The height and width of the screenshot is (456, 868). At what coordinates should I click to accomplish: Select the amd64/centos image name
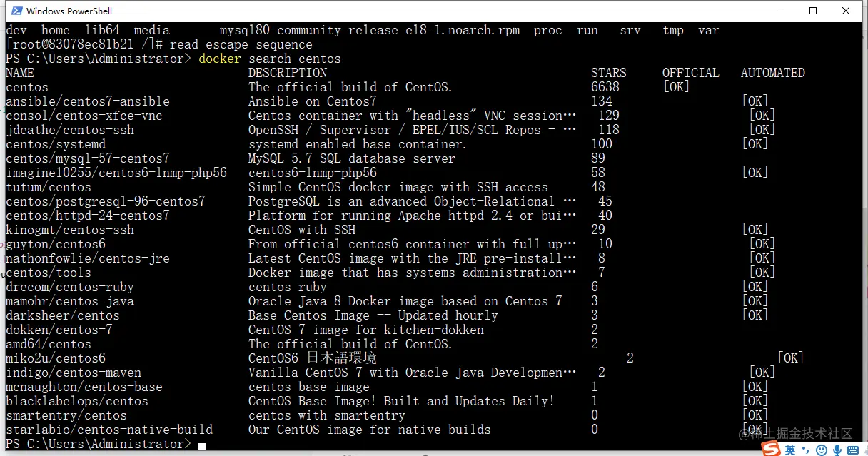[x=49, y=344]
